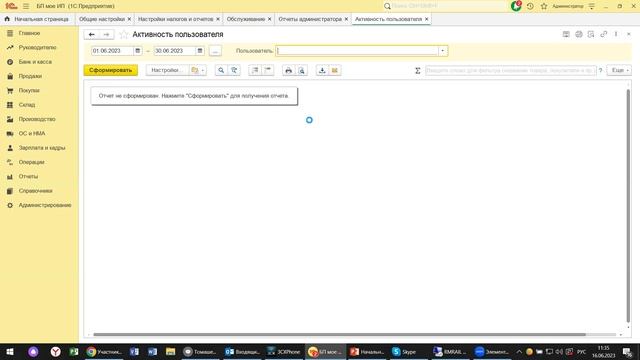Image resolution: width=640 pixels, height=360 pixels.
Task: Send report by email envelope icon
Action: 335,70
